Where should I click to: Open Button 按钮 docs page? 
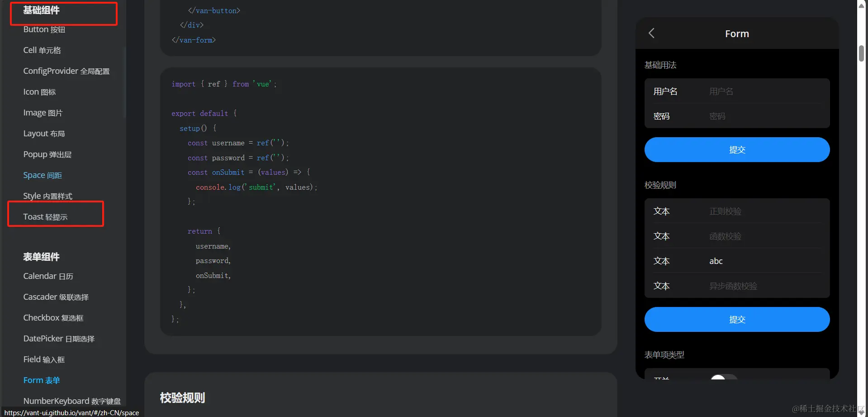coord(44,29)
